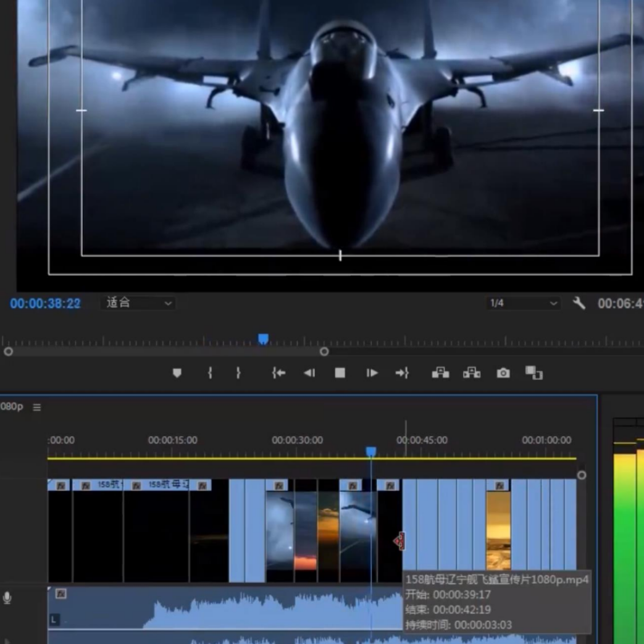Go to Out point button

coord(402,373)
